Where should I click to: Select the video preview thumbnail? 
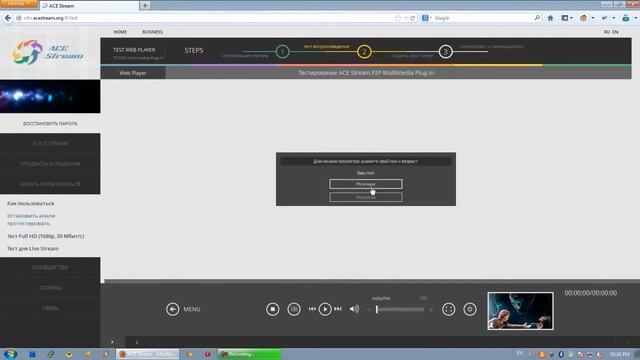tap(520, 311)
